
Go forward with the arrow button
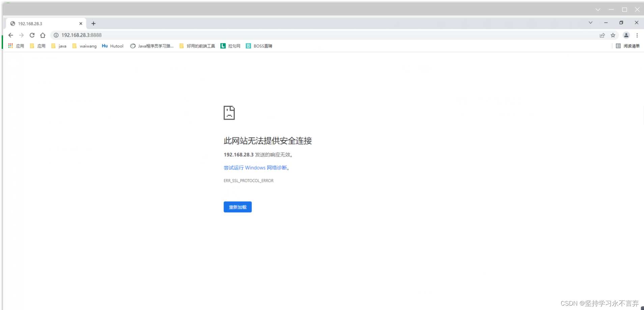pyautogui.click(x=21, y=35)
